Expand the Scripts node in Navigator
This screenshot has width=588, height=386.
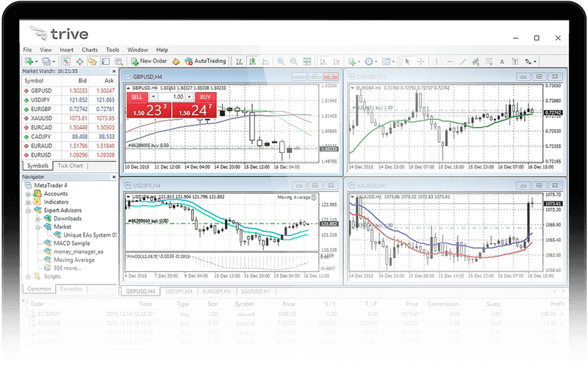click(28, 277)
